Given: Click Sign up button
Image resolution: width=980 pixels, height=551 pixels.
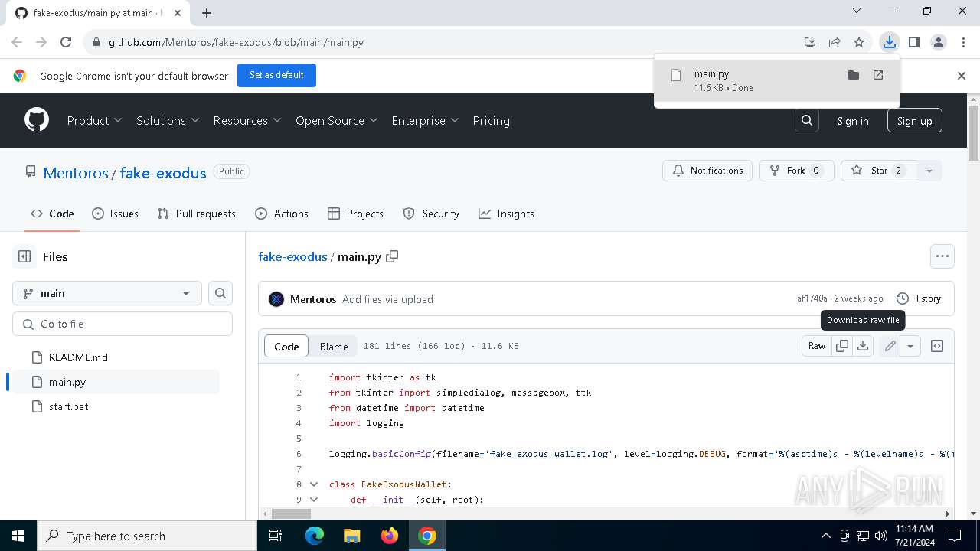Looking at the screenshot, I should click(x=914, y=121).
